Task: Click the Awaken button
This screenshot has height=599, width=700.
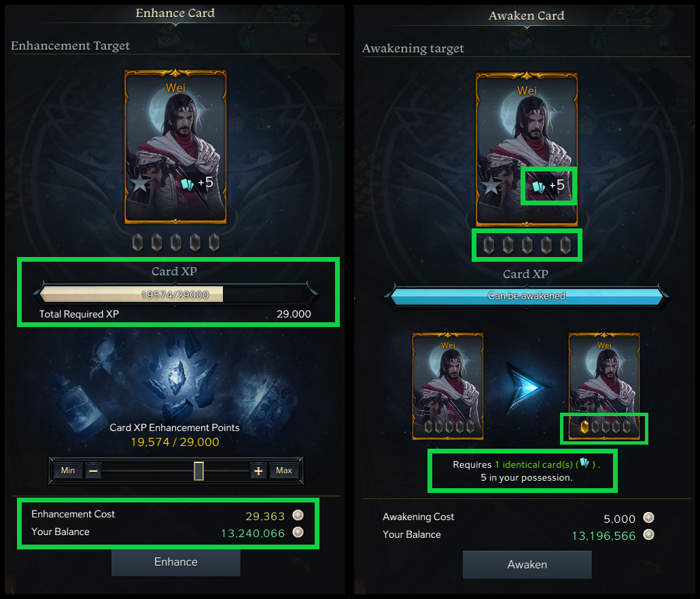Action: pyautogui.click(x=527, y=564)
